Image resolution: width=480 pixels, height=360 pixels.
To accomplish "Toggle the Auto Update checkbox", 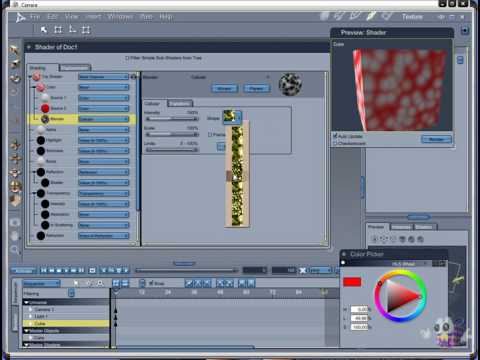I will tap(335, 136).
